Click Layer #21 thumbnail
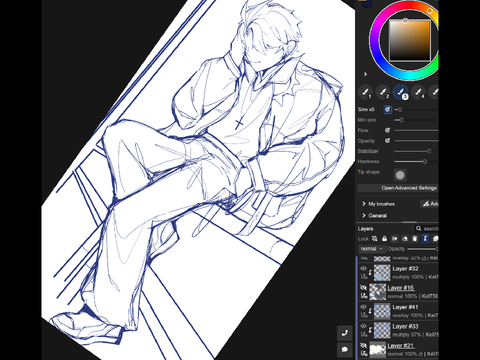This screenshot has height=360, width=480. tap(378, 350)
